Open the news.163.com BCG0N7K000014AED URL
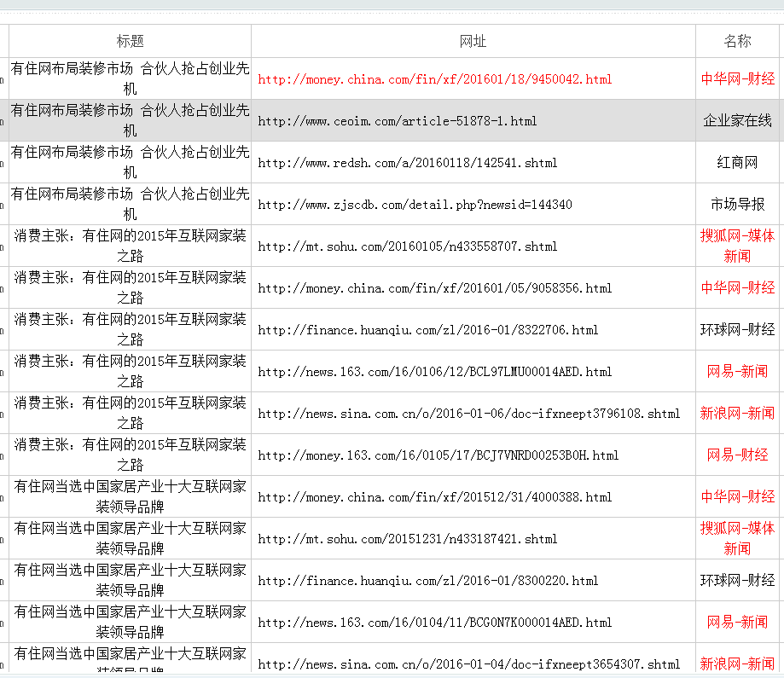 tap(434, 623)
